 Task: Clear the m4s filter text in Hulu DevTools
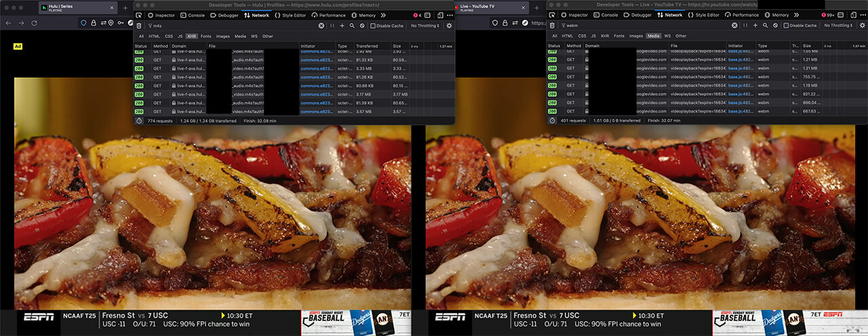pos(322,26)
